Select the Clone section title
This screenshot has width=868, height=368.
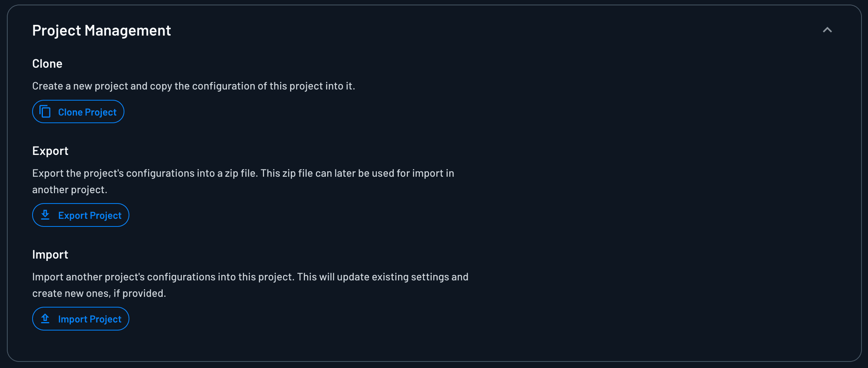click(47, 64)
